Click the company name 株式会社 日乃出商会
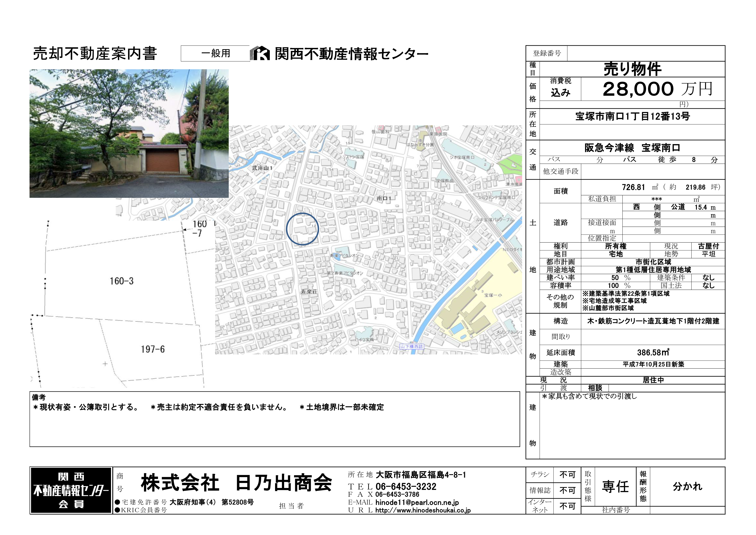756x535 pixels. point(236,483)
